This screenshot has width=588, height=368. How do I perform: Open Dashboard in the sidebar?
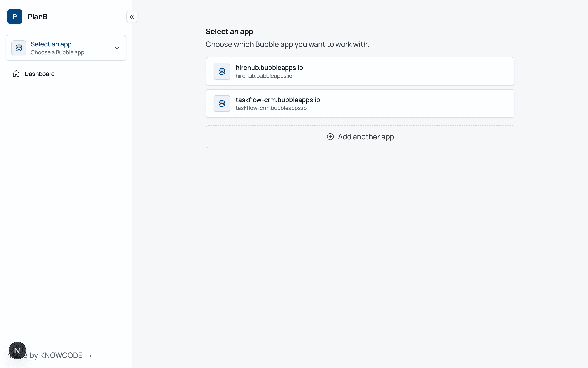[x=66, y=74]
